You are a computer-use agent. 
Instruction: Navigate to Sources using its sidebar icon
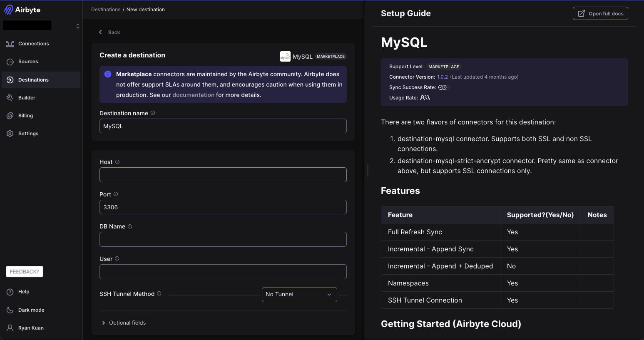point(10,61)
